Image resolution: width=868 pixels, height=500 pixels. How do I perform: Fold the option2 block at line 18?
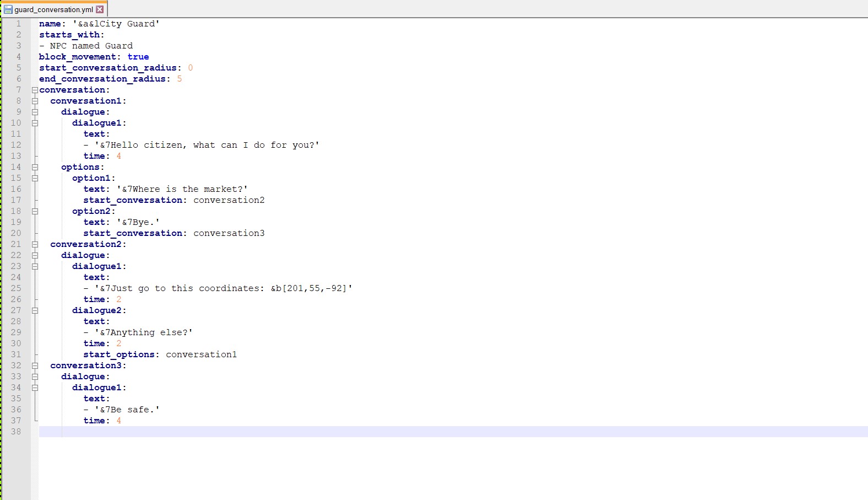click(35, 211)
